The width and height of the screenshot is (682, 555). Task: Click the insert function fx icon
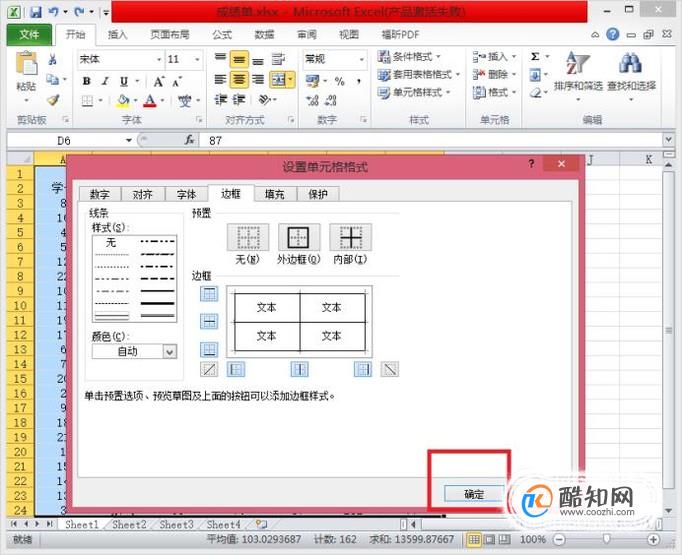tap(189, 140)
